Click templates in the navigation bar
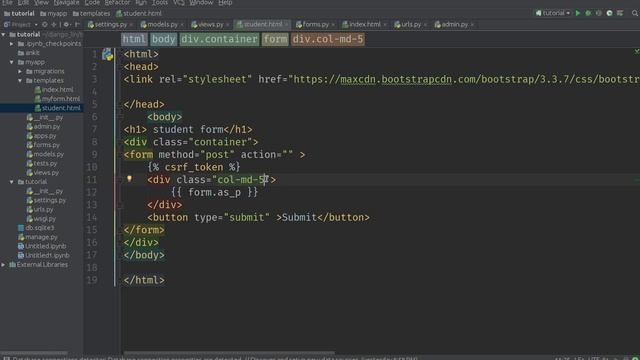This screenshot has height=360, width=640. (91, 13)
